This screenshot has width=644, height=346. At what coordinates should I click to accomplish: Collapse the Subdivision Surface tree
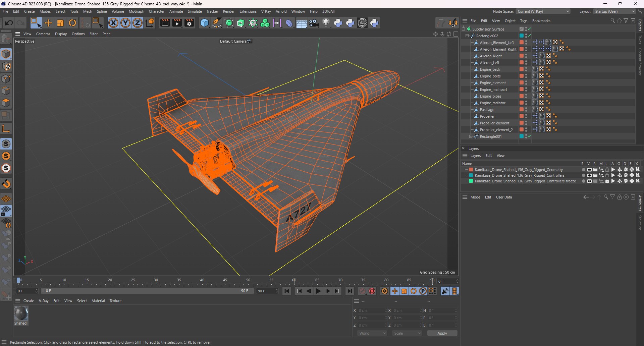464,29
